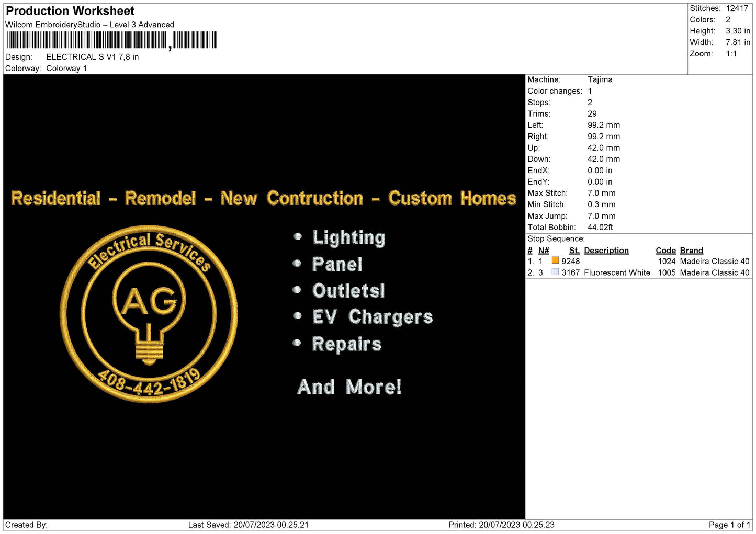756x534 pixels.
Task: Click the Production Worksheet title
Action: point(70,11)
